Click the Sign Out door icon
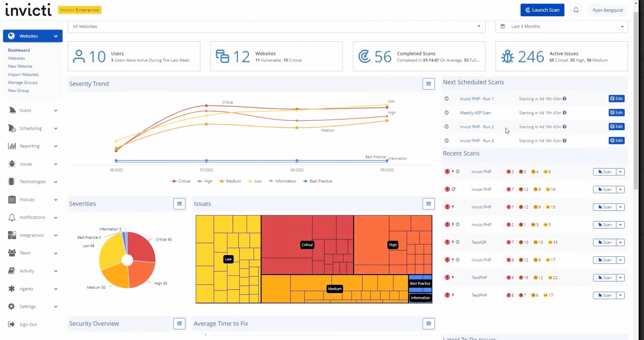 (12, 324)
